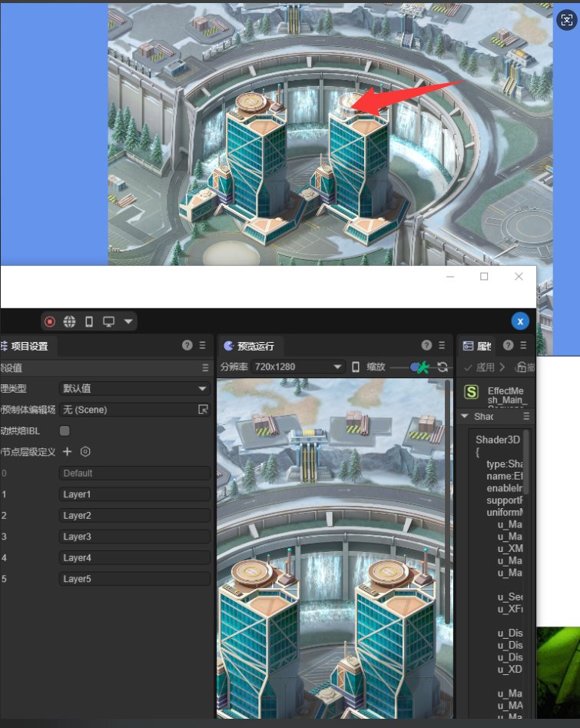Click the add layer plus icon
Screen dimensions: 580x728
[x=67, y=451]
